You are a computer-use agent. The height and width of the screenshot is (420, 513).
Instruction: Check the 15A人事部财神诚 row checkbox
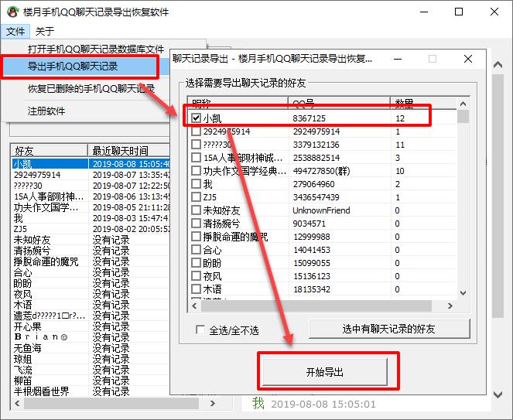196,157
